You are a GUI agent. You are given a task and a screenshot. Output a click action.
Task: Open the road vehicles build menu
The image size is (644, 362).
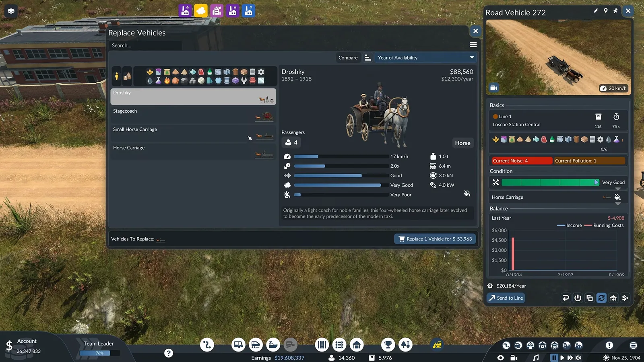coord(239,345)
